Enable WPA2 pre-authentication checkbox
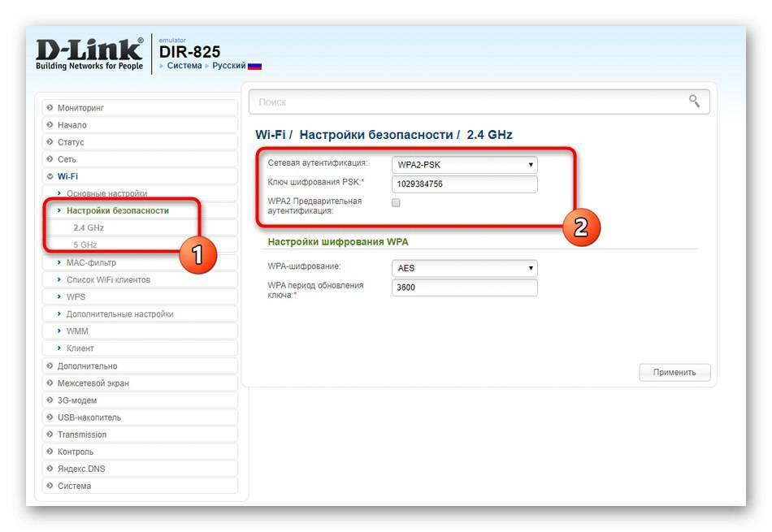 pyautogui.click(x=396, y=203)
